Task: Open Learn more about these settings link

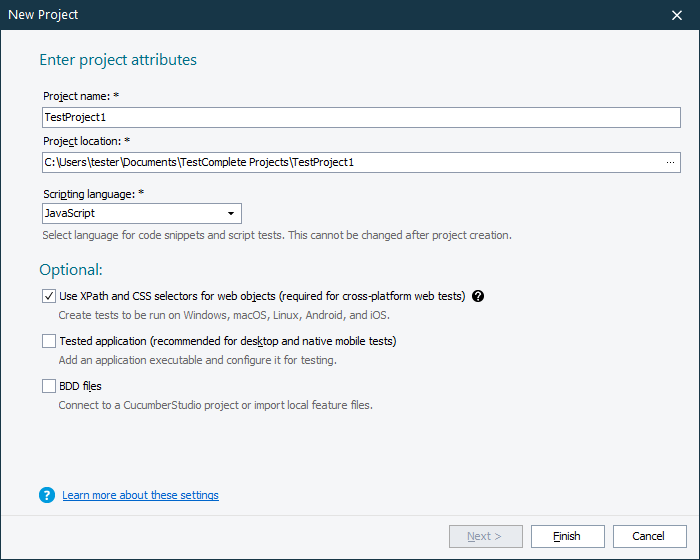Action: 140,495
